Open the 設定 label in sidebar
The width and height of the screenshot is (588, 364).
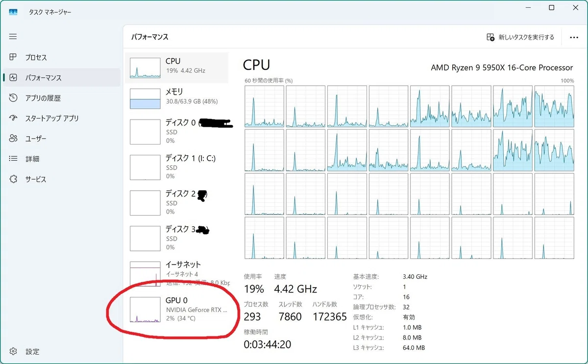click(x=32, y=351)
